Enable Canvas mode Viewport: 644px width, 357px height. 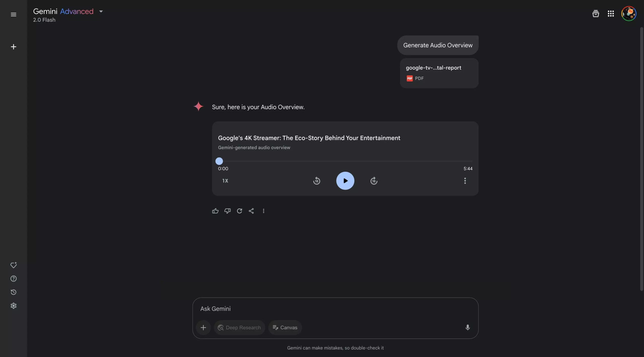(285, 327)
